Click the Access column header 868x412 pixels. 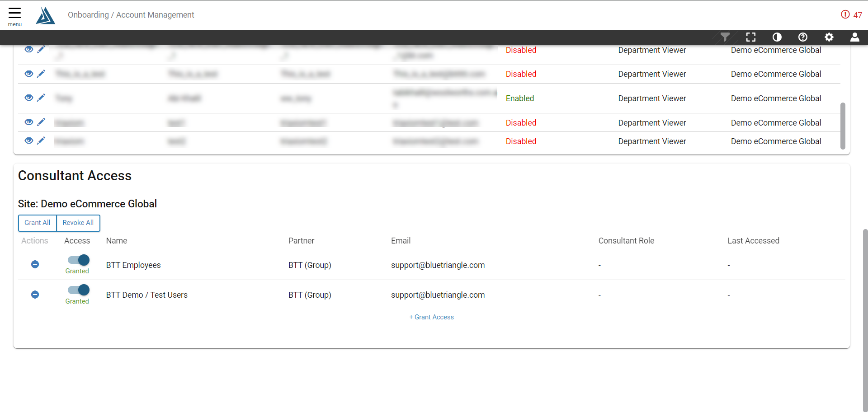pyautogui.click(x=77, y=241)
